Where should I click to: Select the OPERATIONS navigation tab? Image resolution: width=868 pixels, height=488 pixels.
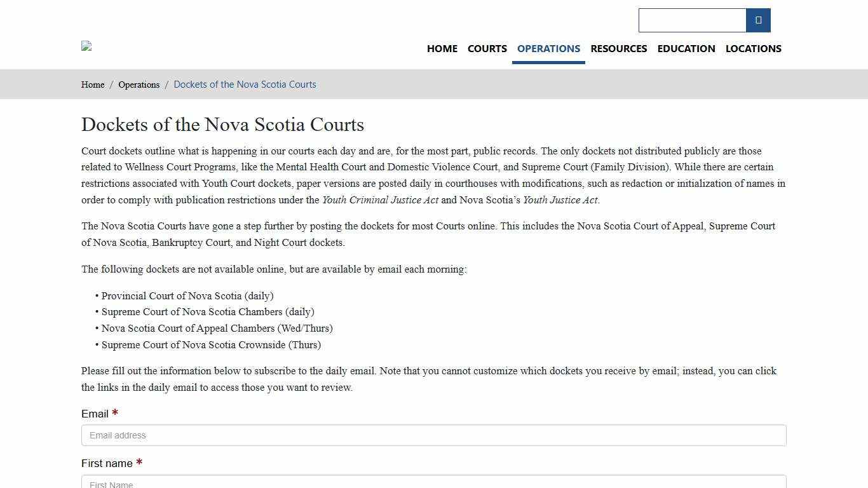pos(548,48)
